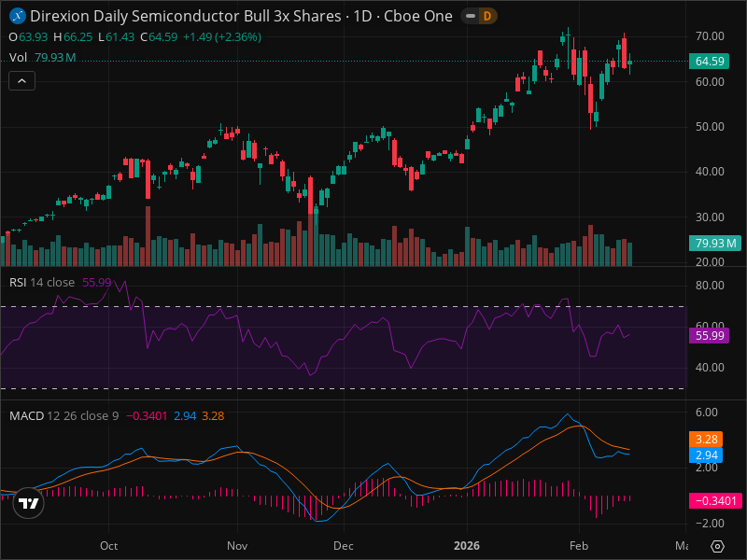Open the TradingView logo link
The image size is (747, 560).
(29, 503)
